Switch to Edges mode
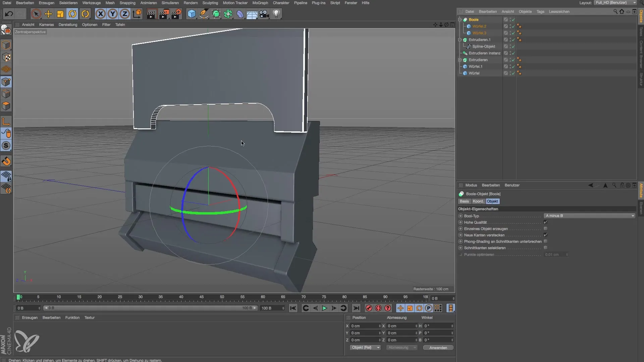 click(x=6, y=94)
